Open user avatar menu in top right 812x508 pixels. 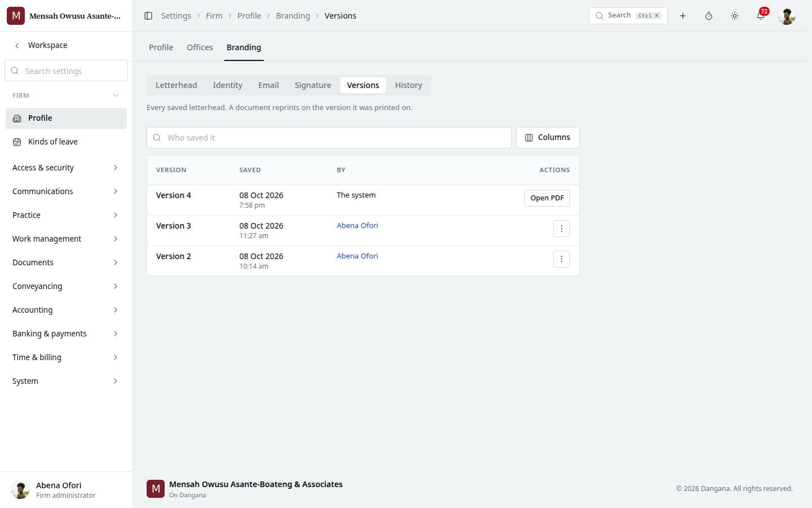787,16
